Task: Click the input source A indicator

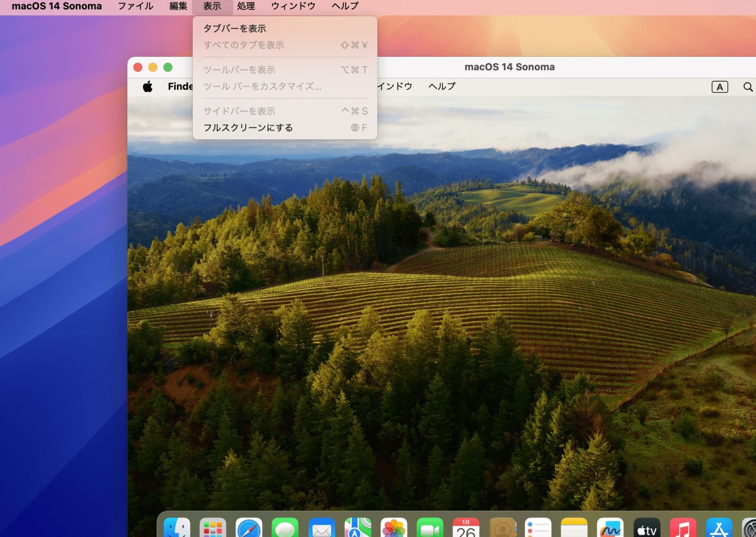Action: click(720, 87)
